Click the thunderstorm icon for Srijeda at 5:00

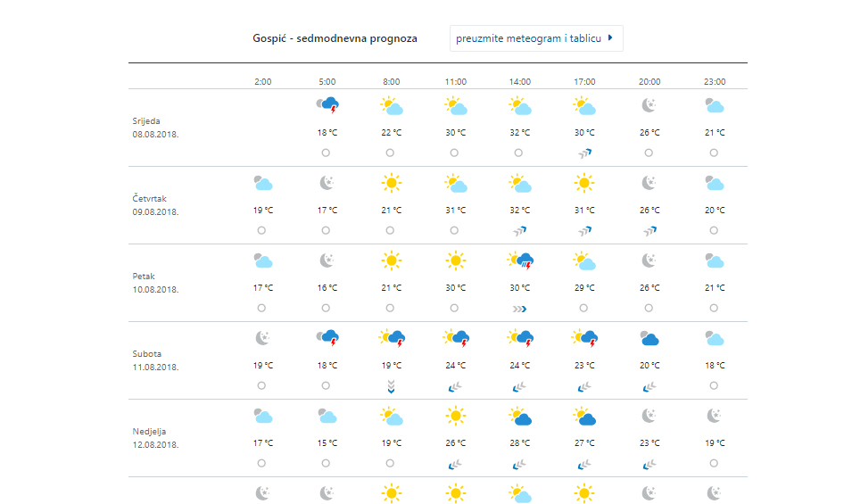pyautogui.click(x=327, y=106)
